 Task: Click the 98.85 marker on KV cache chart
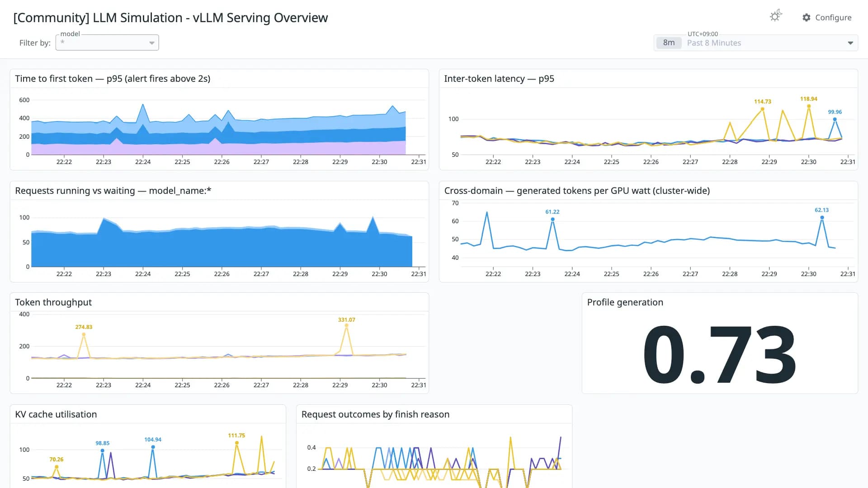coord(103,450)
